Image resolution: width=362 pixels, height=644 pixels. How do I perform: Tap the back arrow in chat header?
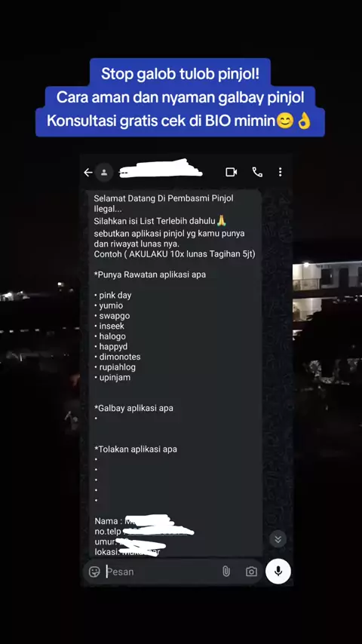click(88, 173)
